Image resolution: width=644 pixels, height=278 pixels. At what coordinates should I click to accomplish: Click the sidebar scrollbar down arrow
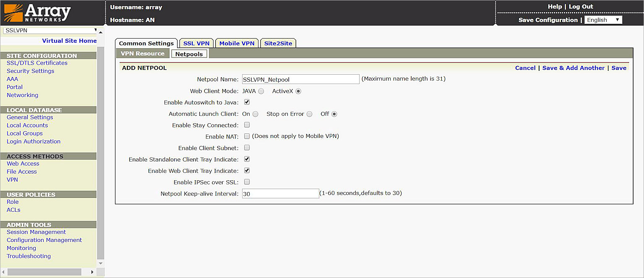click(x=100, y=263)
